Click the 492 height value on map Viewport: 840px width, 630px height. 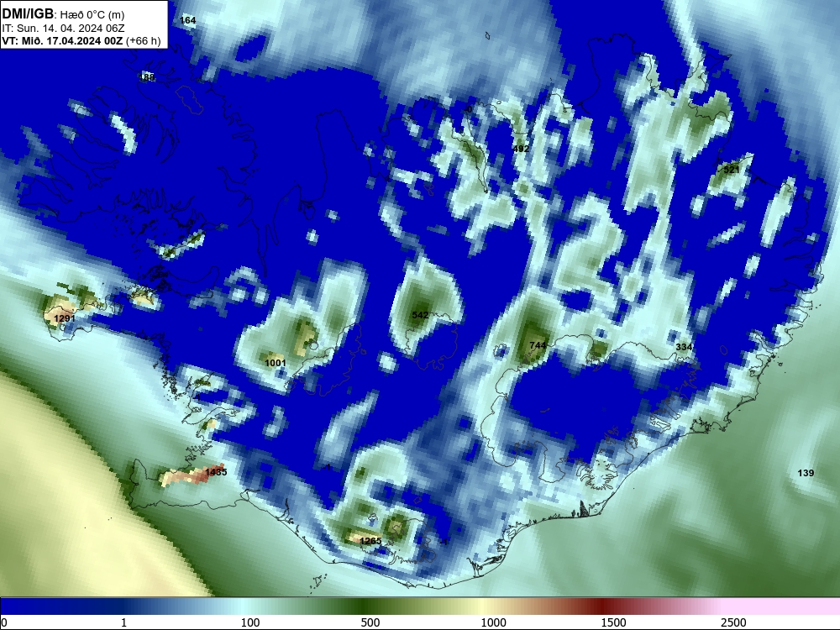[x=521, y=149]
